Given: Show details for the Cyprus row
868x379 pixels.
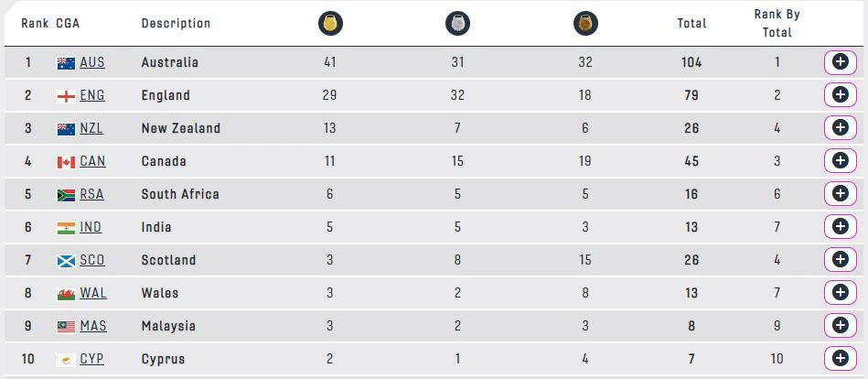Looking at the screenshot, I should click(x=840, y=359).
